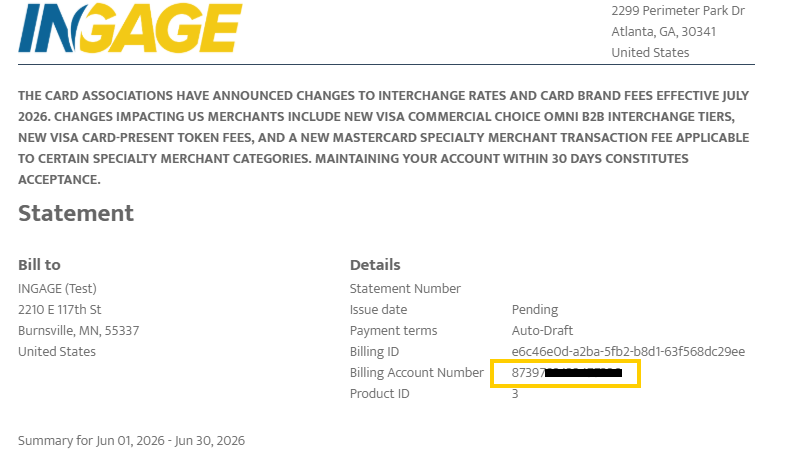Click the Issue date label
The height and width of the screenshot is (468, 792).
378,309
